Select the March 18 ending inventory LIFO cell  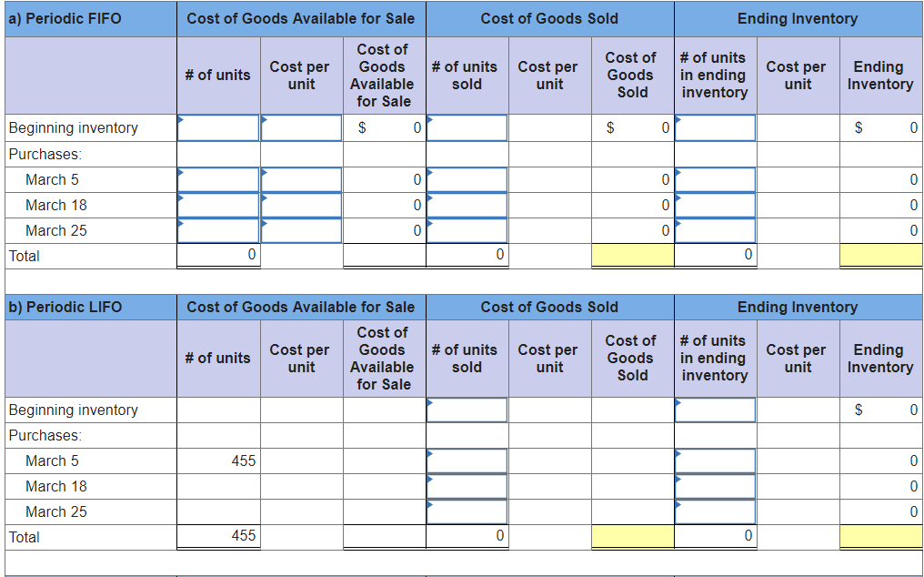pyautogui.click(x=715, y=486)
